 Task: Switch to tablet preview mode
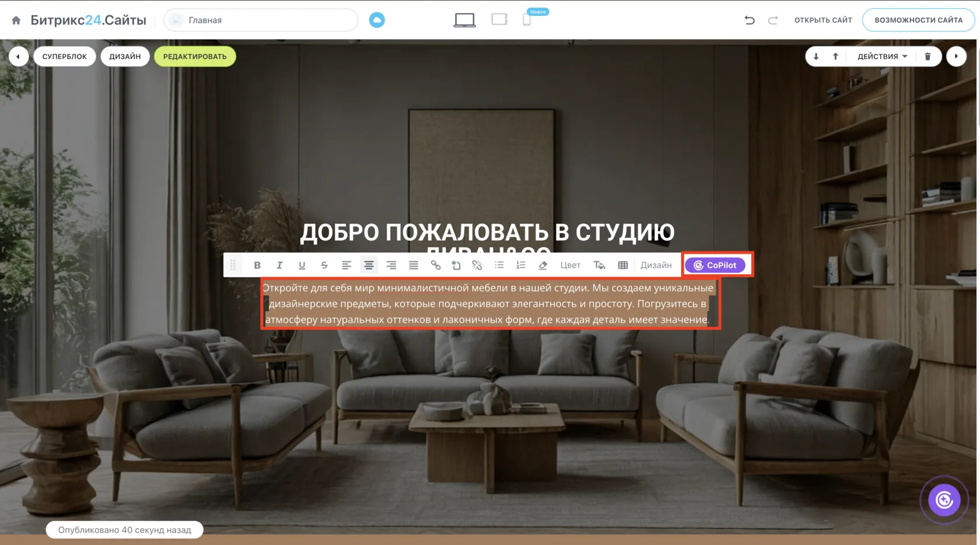tap(499, 20)
